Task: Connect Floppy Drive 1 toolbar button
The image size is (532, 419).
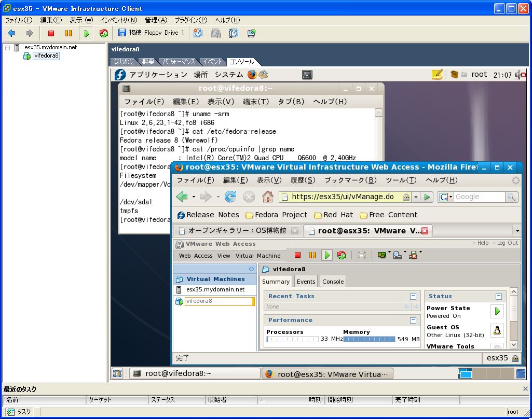Action: [151, 33]
